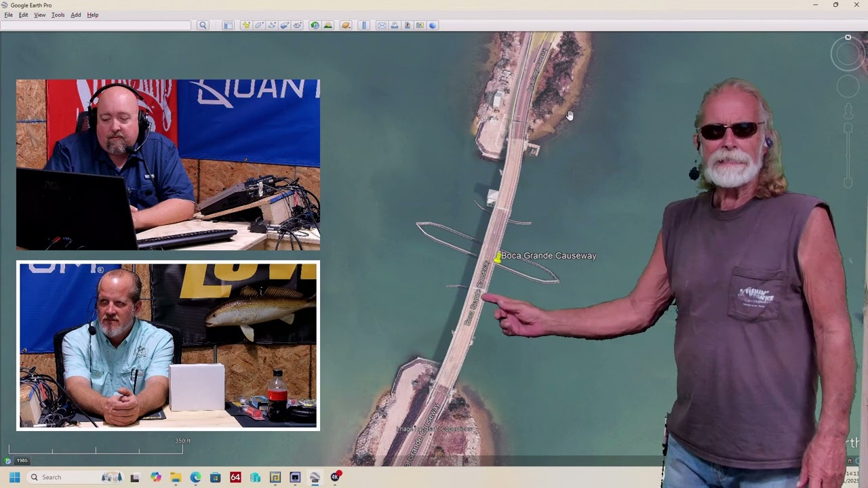Toggle the sunlight landscape icon

pos(328,25)
